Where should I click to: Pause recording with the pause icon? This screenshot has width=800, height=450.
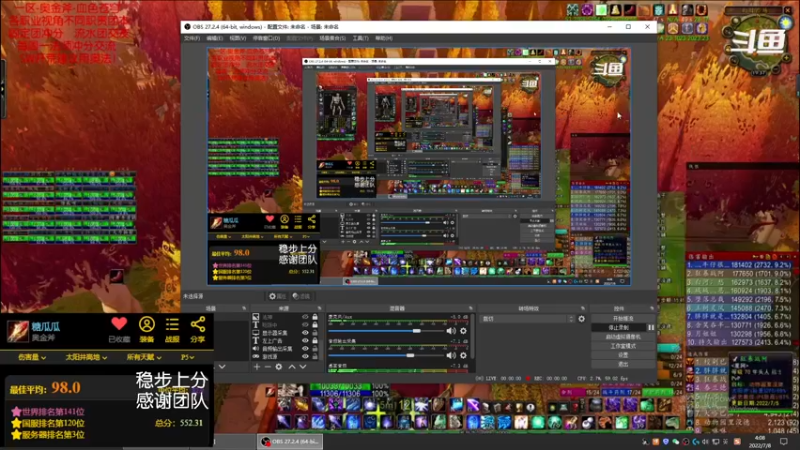pyautogui.click(x=651, y=328)
